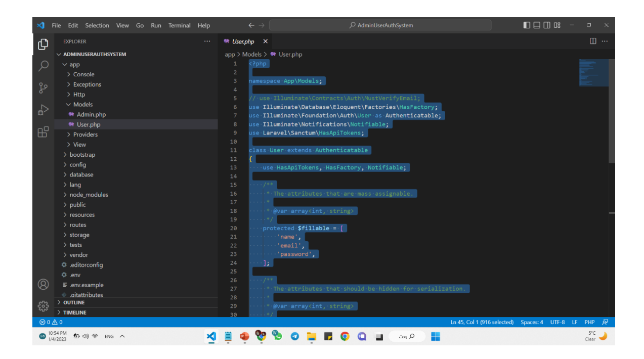The width and height of the screenshot is (644, 359).
Task: Click the editor vertical scrollbar
Action: point(612,111)
